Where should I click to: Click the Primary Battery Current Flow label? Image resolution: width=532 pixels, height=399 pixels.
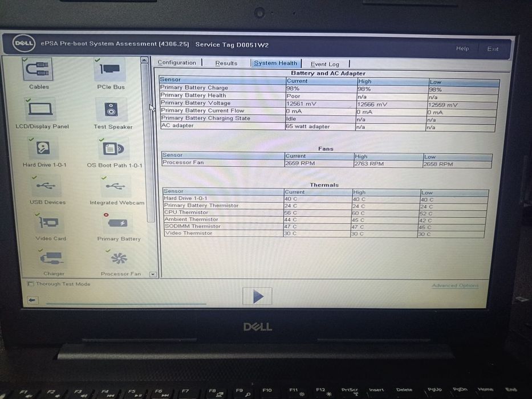(202, 110)
